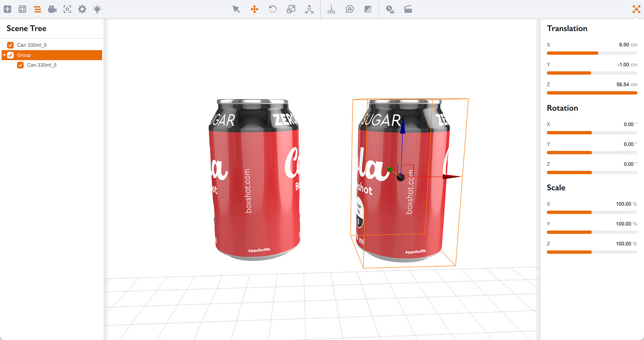The width and height of the screenshot is (644, 340).
Task: Uncheck the Group visibility checkbox
Action: 10,55
